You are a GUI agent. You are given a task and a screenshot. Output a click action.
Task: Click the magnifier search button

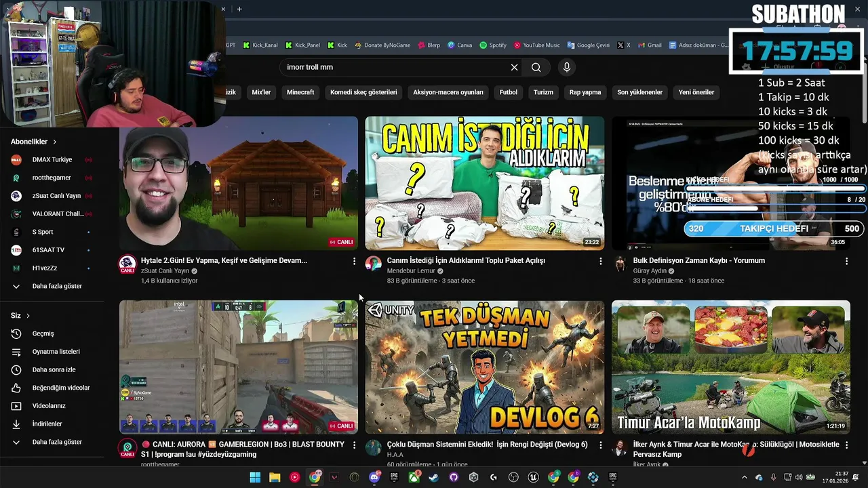536,67
